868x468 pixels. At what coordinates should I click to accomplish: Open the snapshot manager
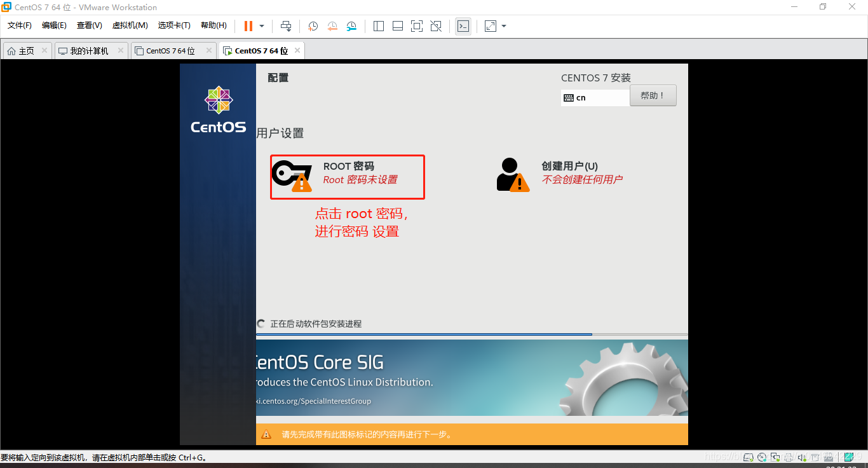pos(351,26)
